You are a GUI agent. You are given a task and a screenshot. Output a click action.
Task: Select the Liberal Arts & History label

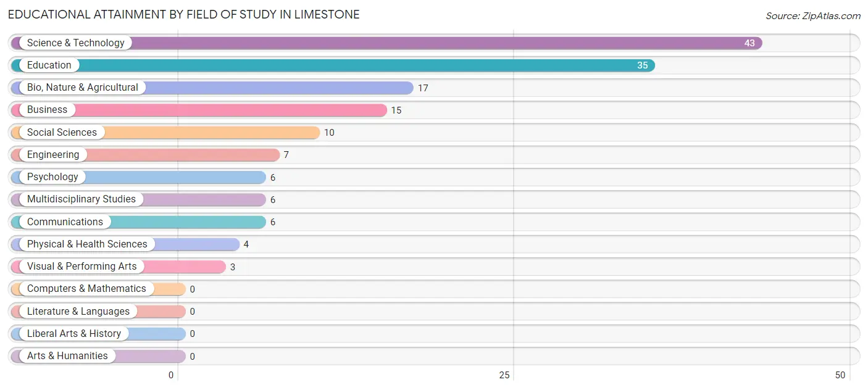click(74, 333)
